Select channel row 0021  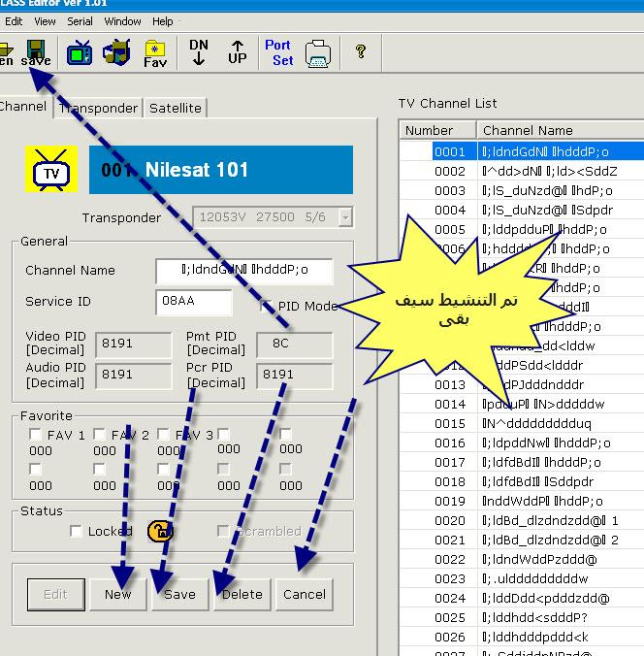[x=522, y=540]
